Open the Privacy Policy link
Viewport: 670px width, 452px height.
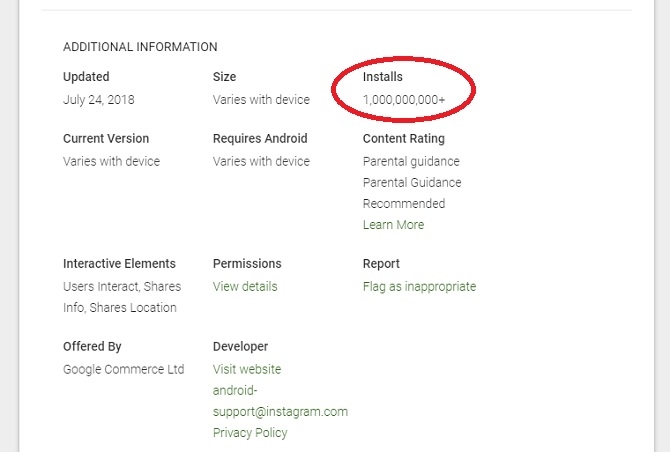pyautogui.click(x=250, y=433)
